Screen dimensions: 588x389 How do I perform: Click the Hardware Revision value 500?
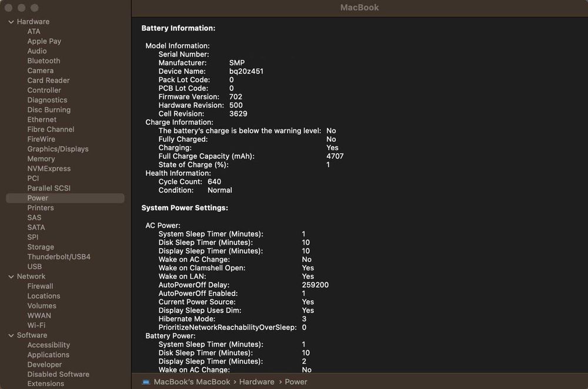[x=236, y=105]
